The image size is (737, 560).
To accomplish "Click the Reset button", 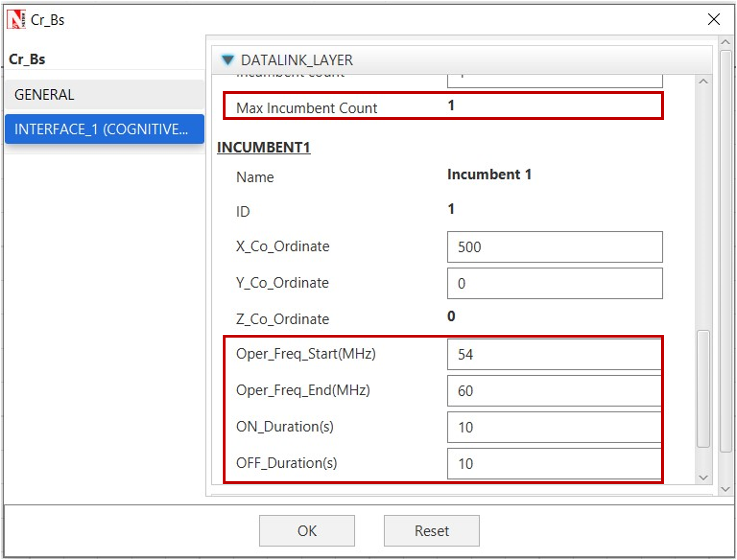I will 431,531.
